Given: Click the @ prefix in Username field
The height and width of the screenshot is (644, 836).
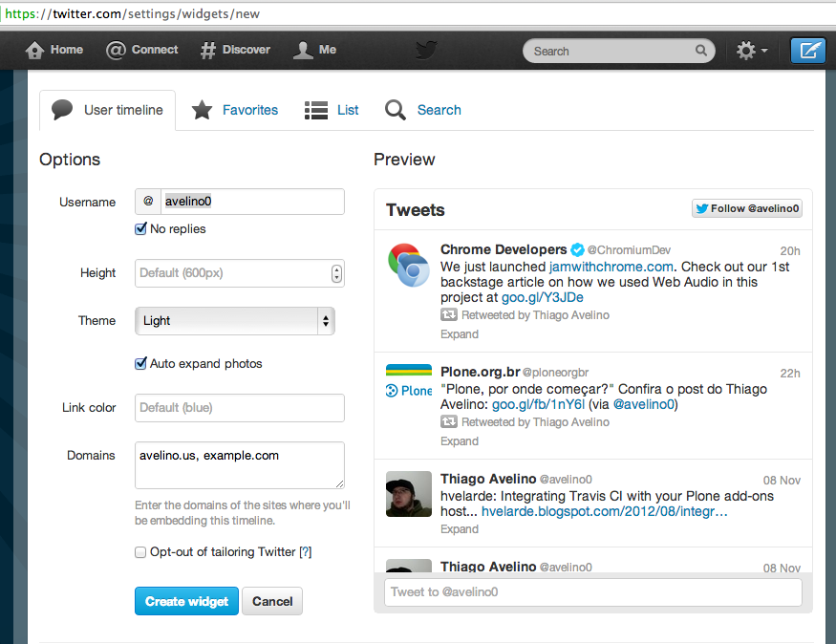Looking at the screenshot, I should click(x=148, y=202).
